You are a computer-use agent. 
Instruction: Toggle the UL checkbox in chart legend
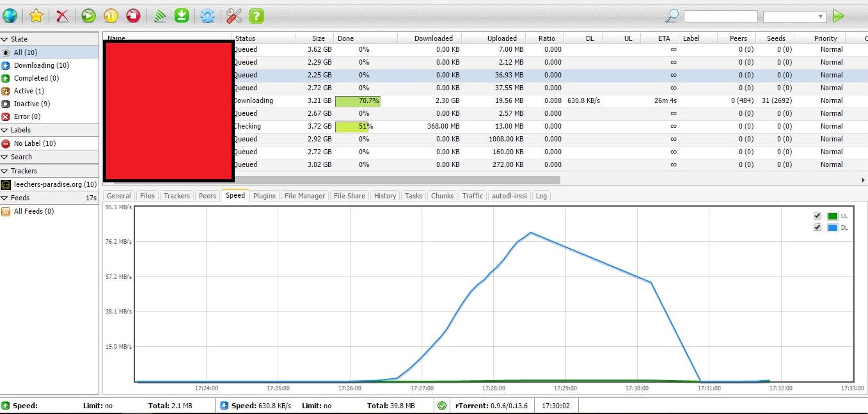click(817, 216)
